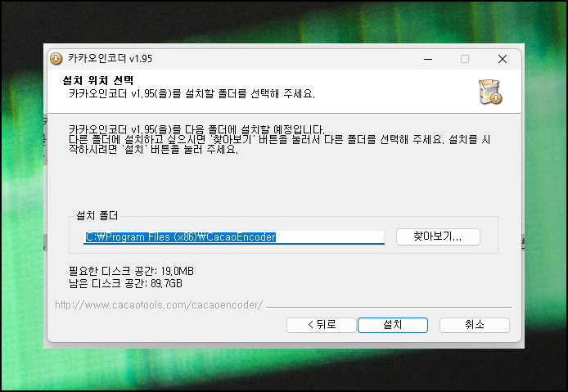Minimize the 카카오인코더 installer window
The width and height of the screenshot is (568, 392).
click(x=428, y=59)
